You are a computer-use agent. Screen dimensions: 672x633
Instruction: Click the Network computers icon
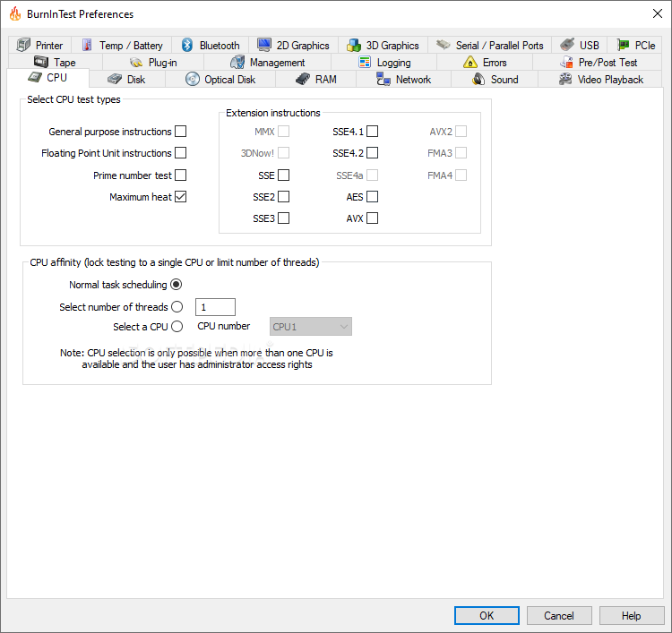pos(383,79)
